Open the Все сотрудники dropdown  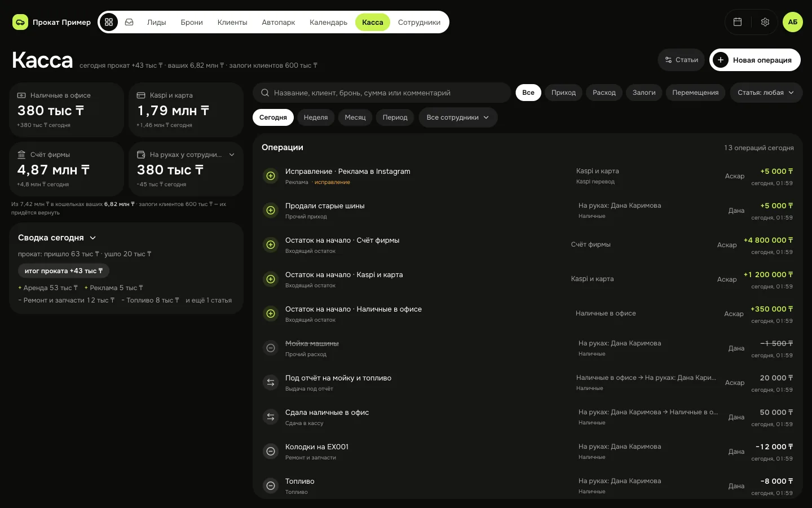pos(458,117)
